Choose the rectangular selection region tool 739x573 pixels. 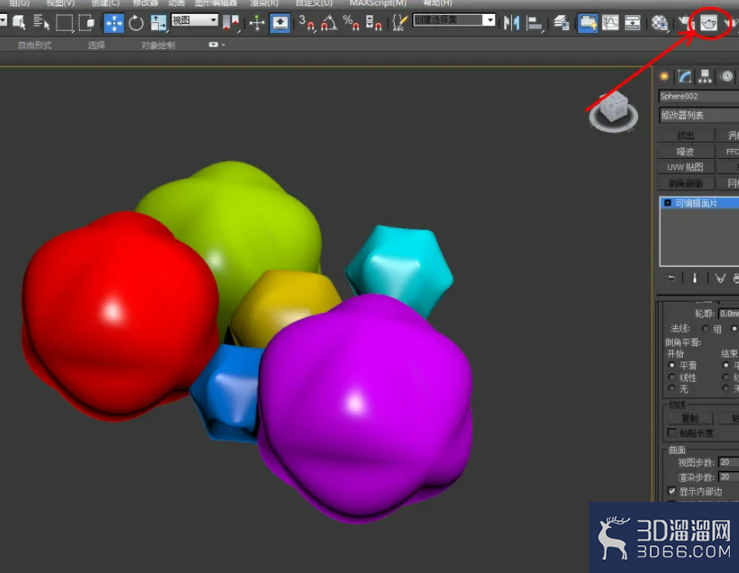point(65,22)
